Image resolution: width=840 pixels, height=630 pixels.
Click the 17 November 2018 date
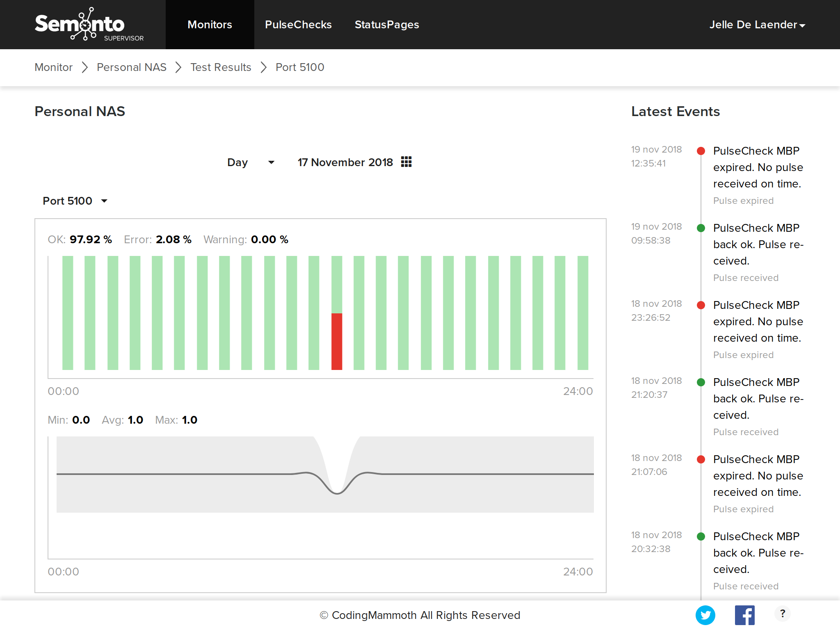tap(345, 162)
